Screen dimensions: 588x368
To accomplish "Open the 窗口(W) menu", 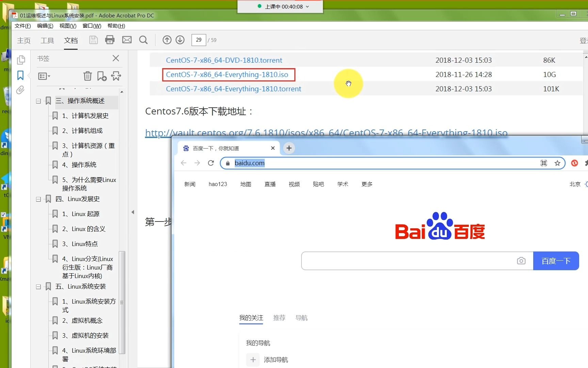I will tap(92, 26).
